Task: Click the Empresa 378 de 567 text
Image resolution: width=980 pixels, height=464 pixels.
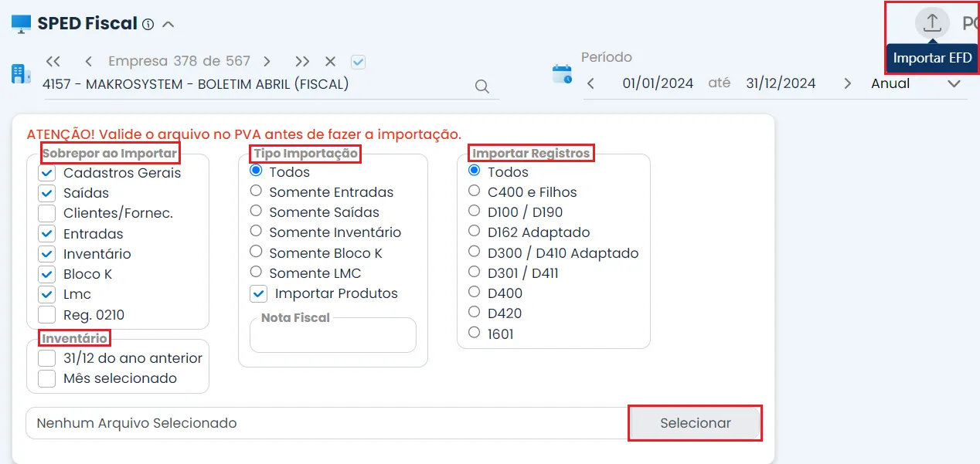Action: (179, 61)
